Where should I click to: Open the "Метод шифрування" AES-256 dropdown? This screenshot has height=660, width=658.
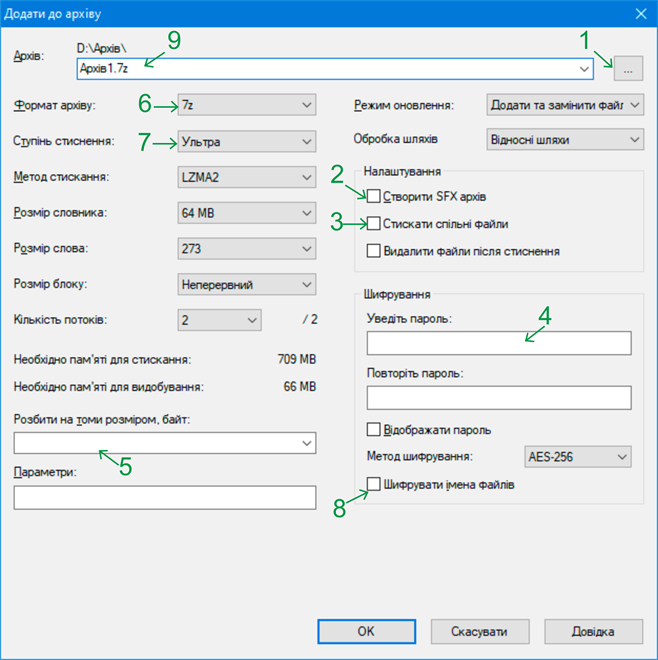[578, 457]
